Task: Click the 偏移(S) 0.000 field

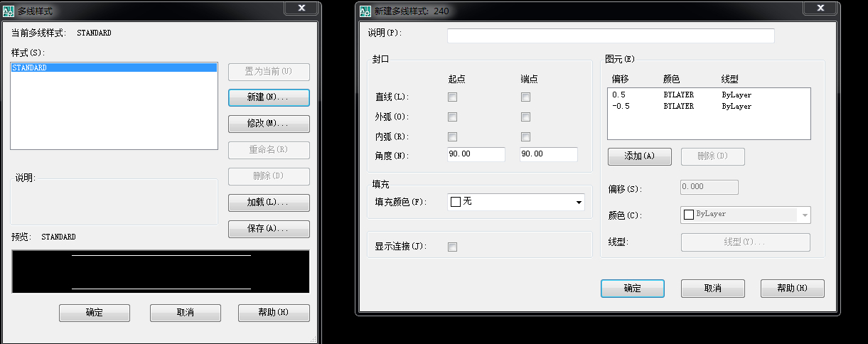Action: pos(709,187)
